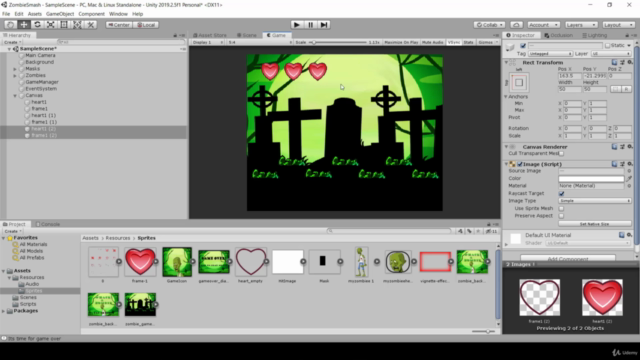Screen dimensions: 640x360
Task: Open the Tag dropdown
Action: (550, 54)
